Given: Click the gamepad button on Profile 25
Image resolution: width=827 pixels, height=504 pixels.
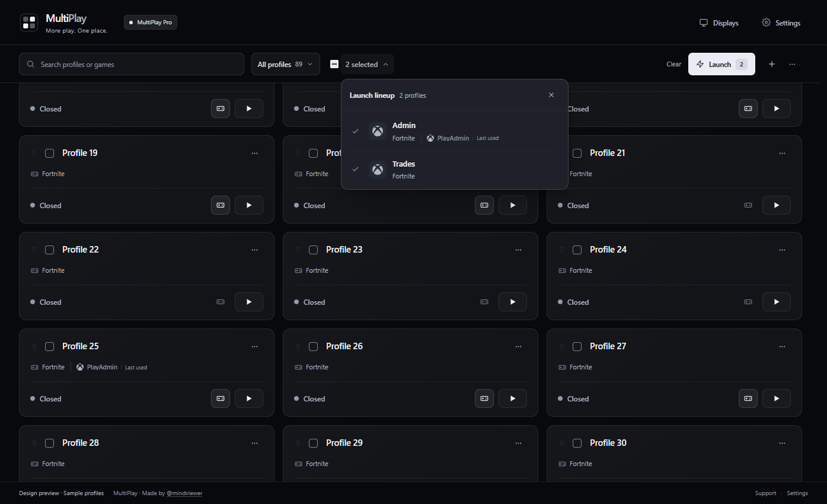Looking at the screenshot, I should coord(221,398).
